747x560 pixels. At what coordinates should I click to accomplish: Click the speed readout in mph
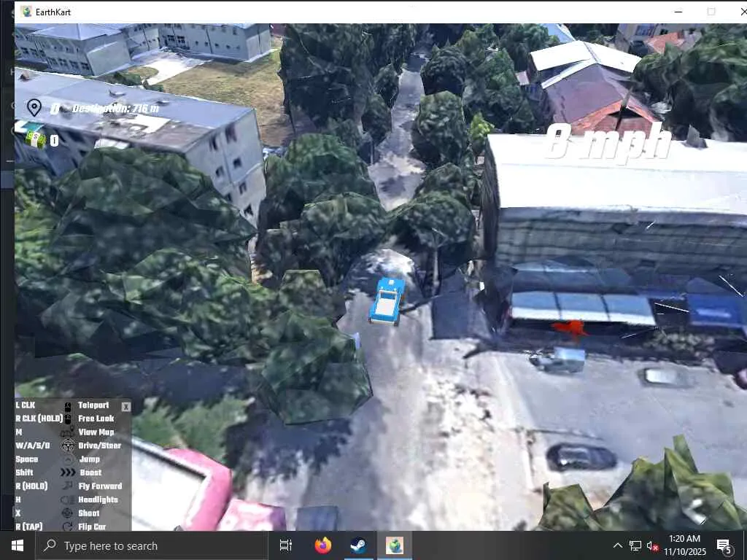pos(609,141)
